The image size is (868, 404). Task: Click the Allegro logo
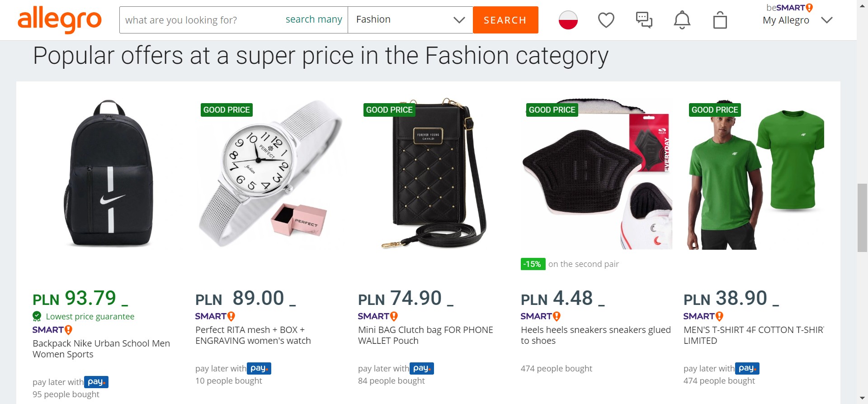tap(60, 20)
